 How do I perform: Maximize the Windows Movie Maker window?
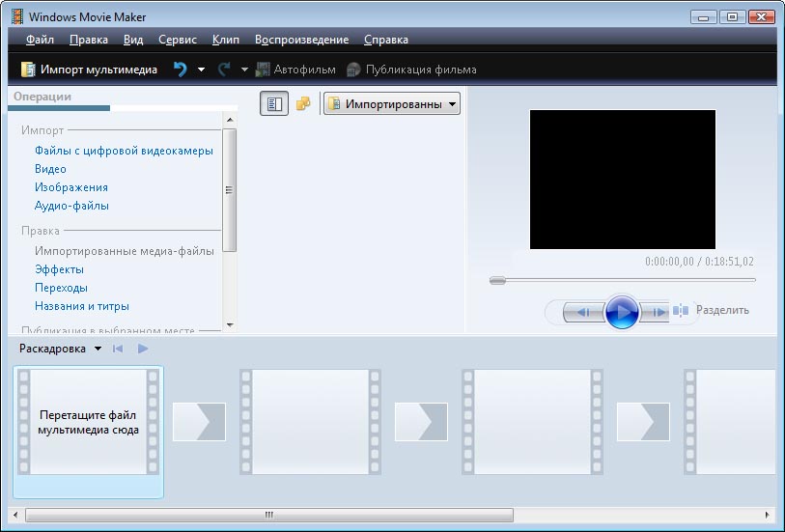tap(732, 17)
